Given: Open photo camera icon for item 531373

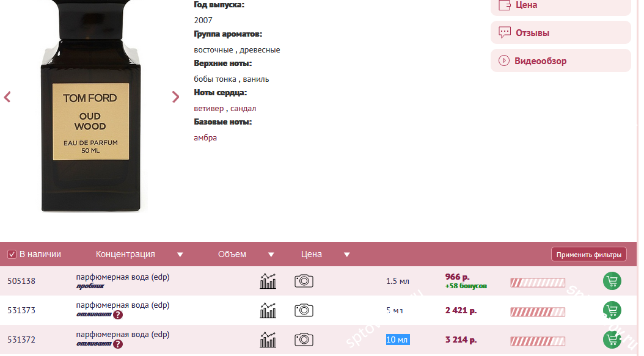Looking at the screenshot, I should (304, 310).
